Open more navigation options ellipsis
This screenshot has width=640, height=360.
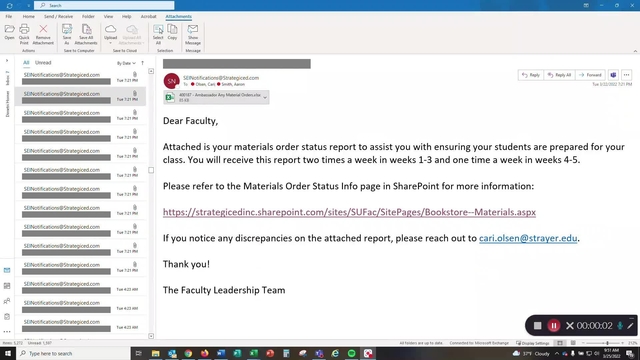(x=7, y=331)
